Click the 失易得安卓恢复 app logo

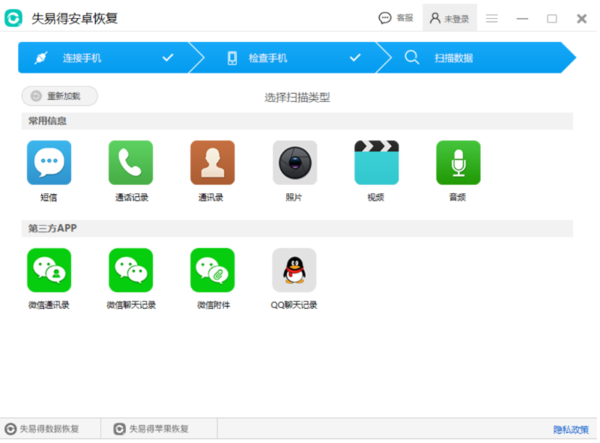[x=13, y=18]
